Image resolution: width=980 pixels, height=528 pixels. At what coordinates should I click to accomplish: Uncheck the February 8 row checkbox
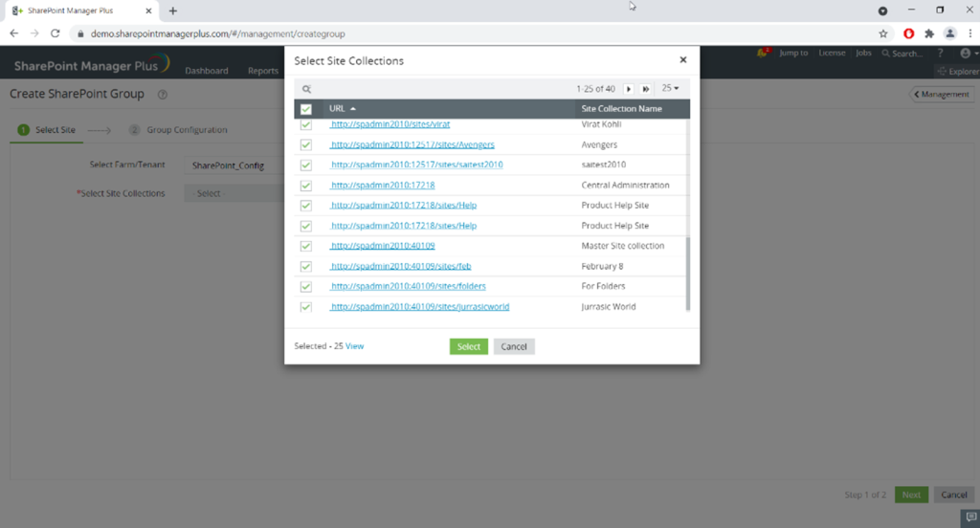(x=305, y=266)
